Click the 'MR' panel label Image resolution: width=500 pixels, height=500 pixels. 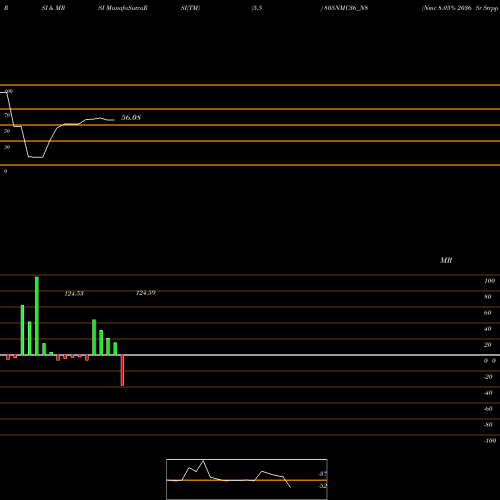pos(446,260)
